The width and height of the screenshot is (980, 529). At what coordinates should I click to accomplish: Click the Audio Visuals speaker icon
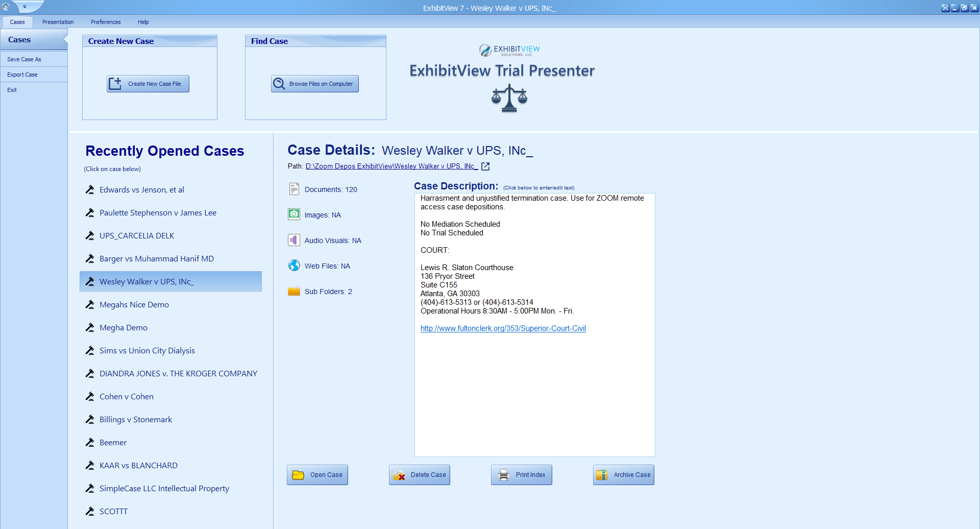click(x=294, y=240)
